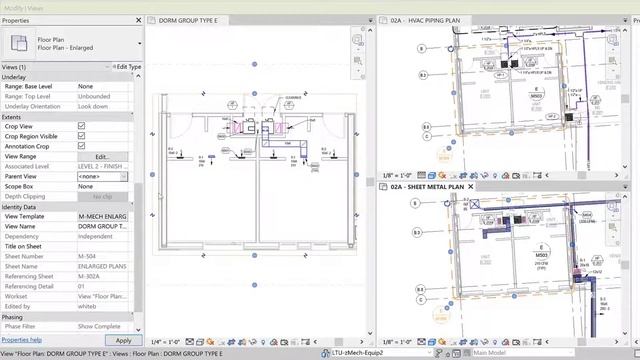The width and height of the screenshot is (640, 360).
Task: Click Reveal Hidden Elements in HVAC PIPING PLAN view
Action: click(495, 176)
